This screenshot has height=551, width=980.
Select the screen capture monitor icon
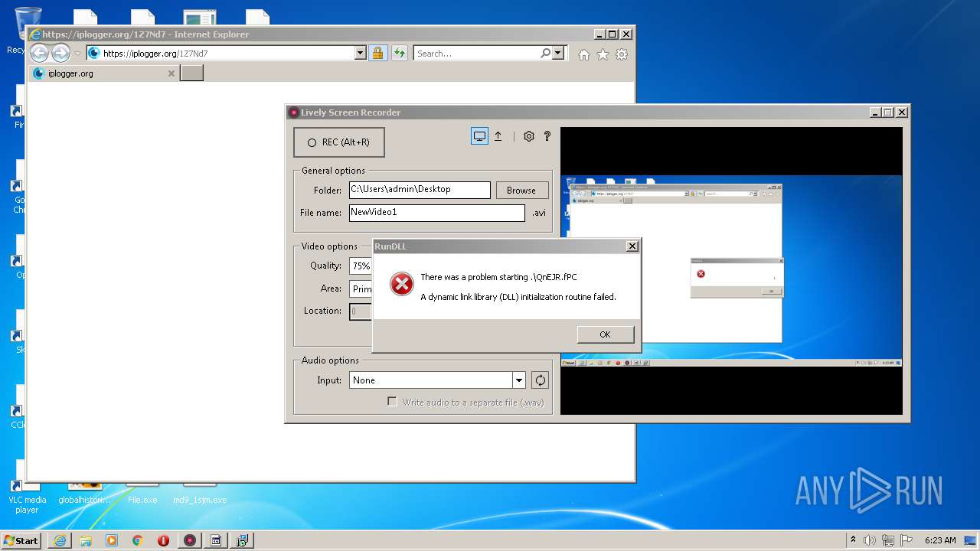pyautogui.click(x=479, y=136)
